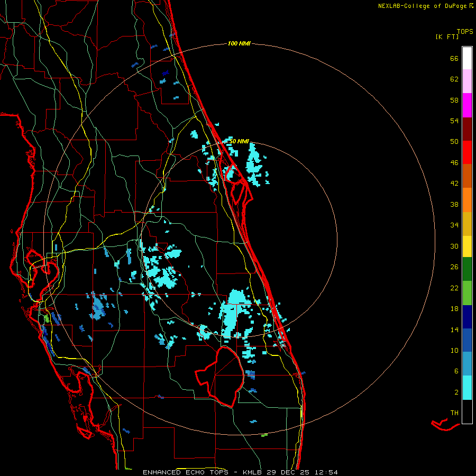
Task: Select the cyan color swatch in the legend
Action: pyautogui.click(x=467, y=388)
